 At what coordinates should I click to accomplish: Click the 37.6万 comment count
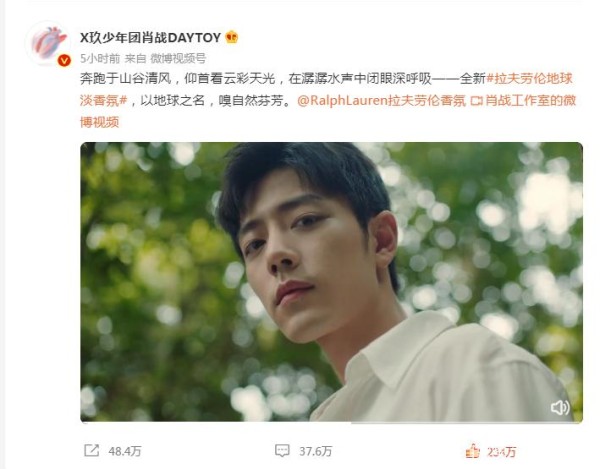tap(315, 451)
